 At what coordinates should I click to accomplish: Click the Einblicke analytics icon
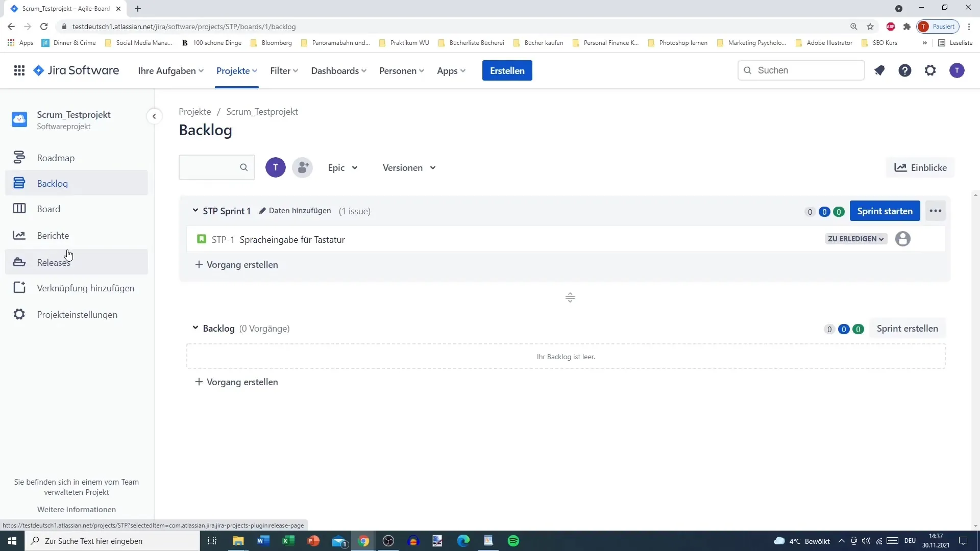902,167
